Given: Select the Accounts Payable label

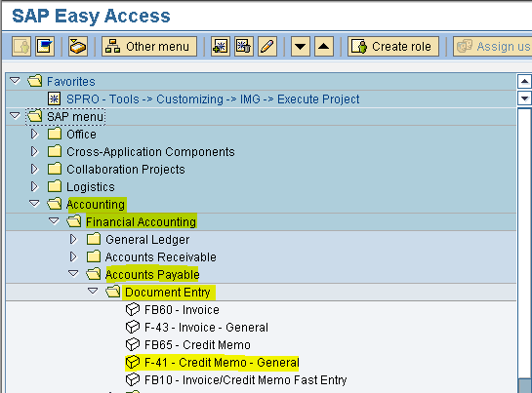Looking at the screenshot, I should click(152, 275).
